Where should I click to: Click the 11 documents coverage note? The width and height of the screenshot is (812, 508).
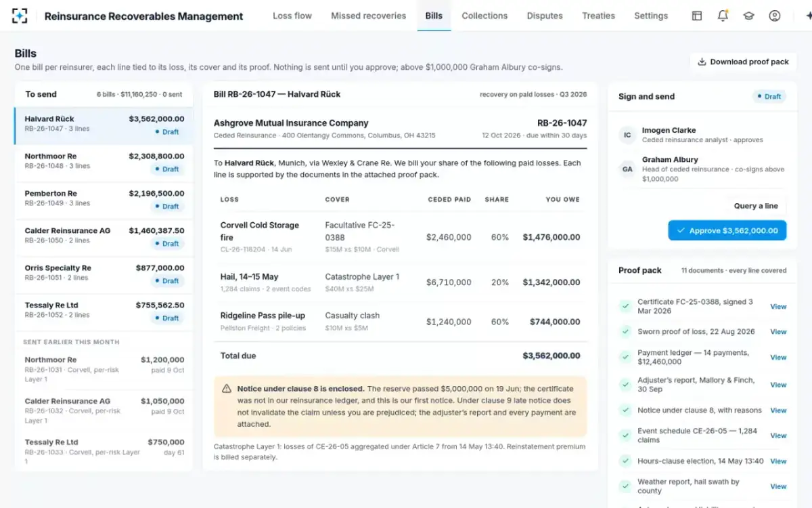[734, 270]
